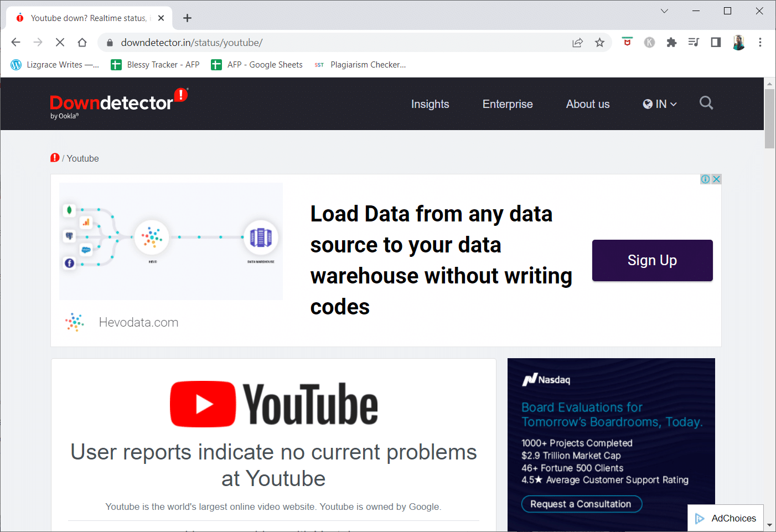Stop loading the page
776x532 pixels.
click(60, 42)
